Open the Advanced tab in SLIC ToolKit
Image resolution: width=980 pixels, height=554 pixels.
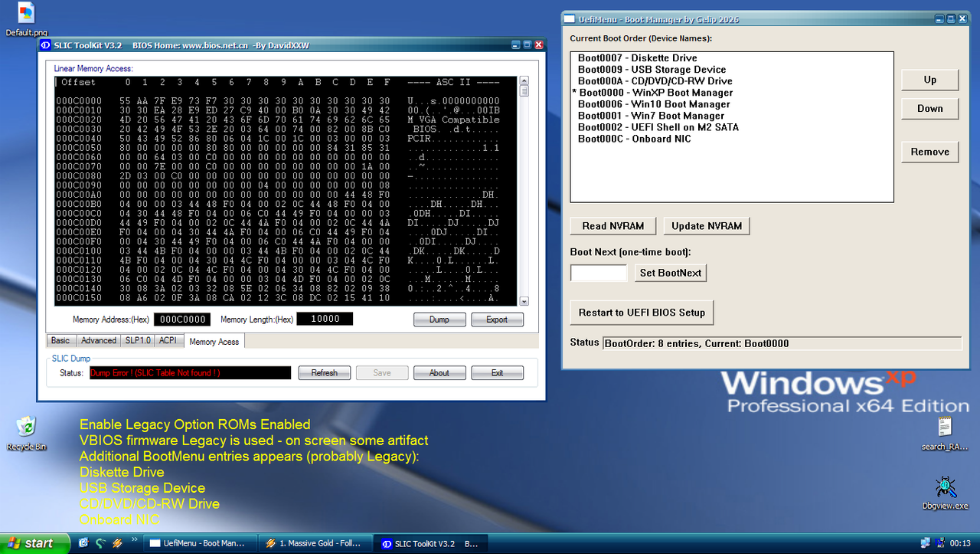99,341
